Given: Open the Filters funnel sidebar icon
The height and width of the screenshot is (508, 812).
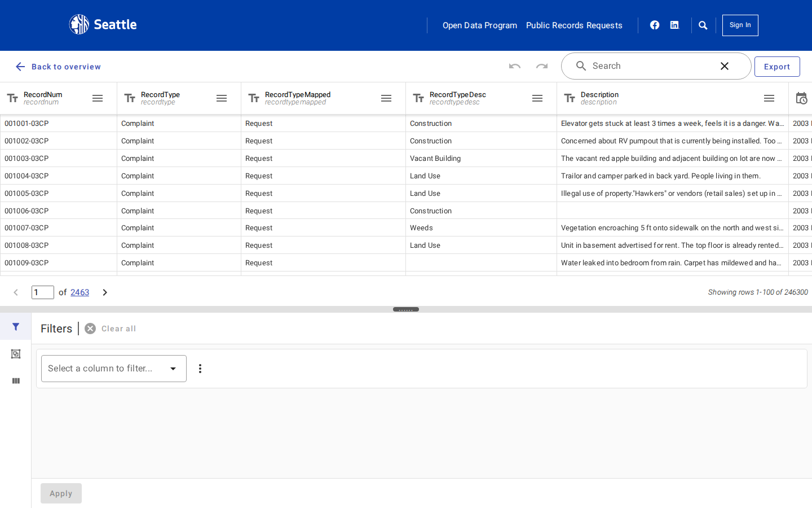Looking at the screenshot, I should pos(16,327).
